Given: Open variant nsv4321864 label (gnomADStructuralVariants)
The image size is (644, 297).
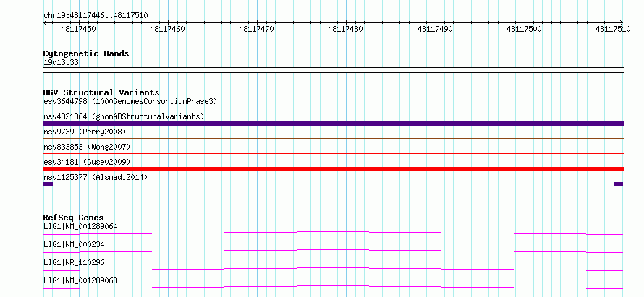Looking at the screenshot, I should click(124, 116).
